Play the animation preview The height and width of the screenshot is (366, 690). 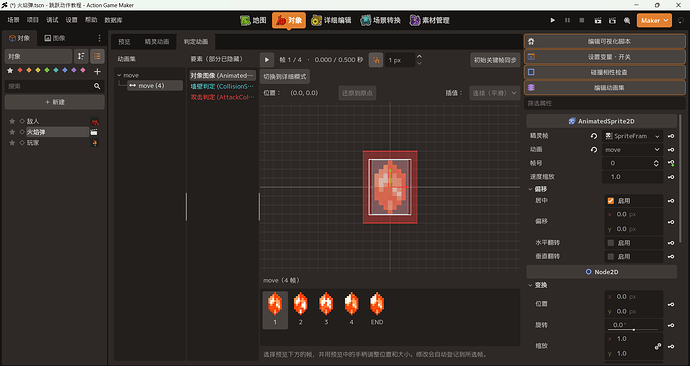click(267, 60)
